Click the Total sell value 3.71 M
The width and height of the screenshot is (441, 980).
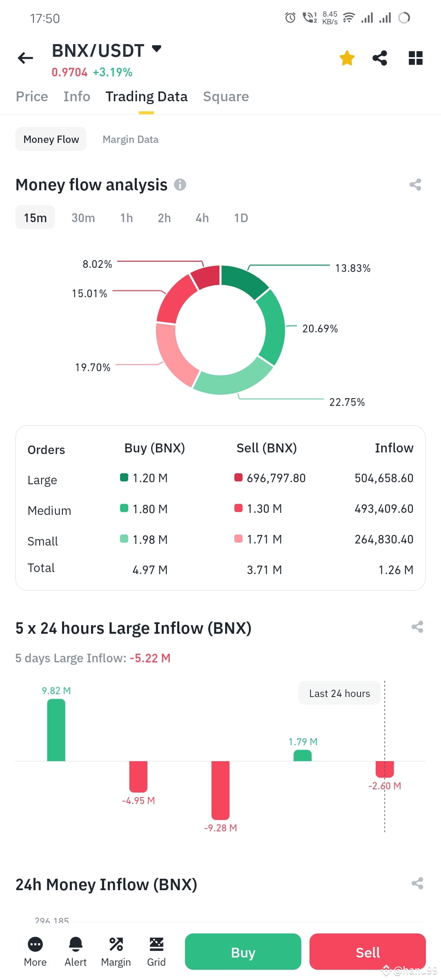pos(264,570)
